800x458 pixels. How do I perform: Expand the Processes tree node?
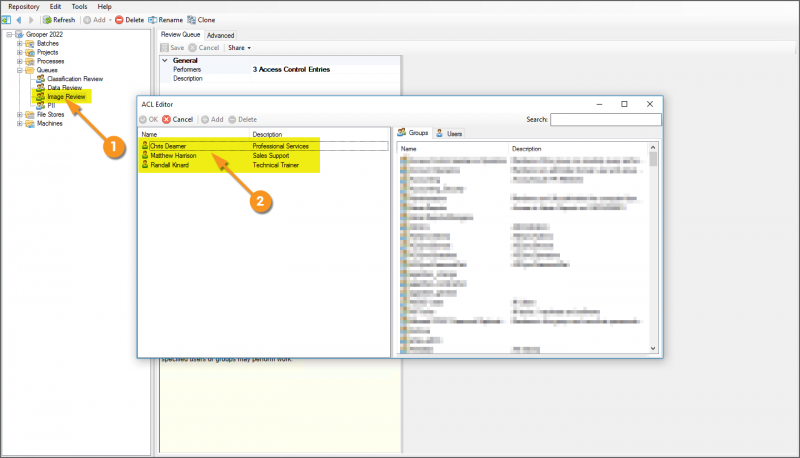point(19,61)
